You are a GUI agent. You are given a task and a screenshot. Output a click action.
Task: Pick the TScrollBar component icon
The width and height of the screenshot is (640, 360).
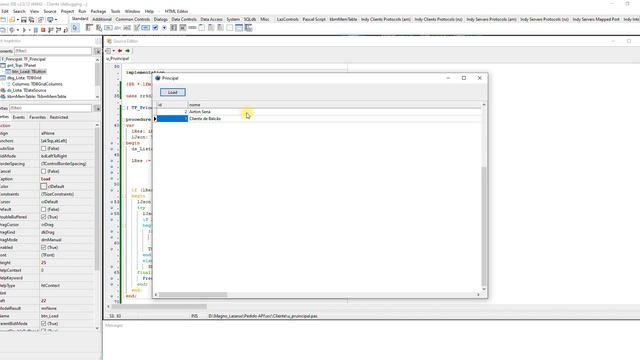click(192, 28)
